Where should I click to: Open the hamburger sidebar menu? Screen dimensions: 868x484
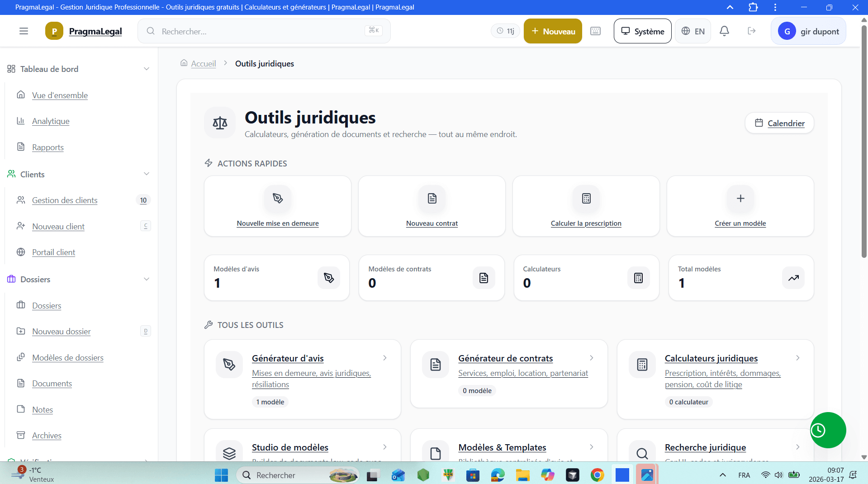coord(24,31)
